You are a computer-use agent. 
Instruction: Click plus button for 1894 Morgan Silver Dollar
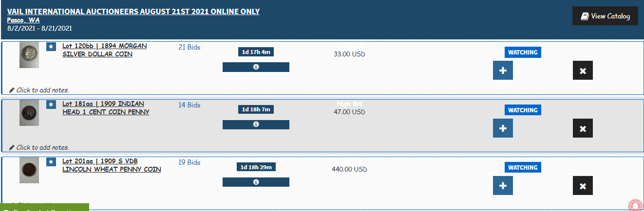point(503,70)
